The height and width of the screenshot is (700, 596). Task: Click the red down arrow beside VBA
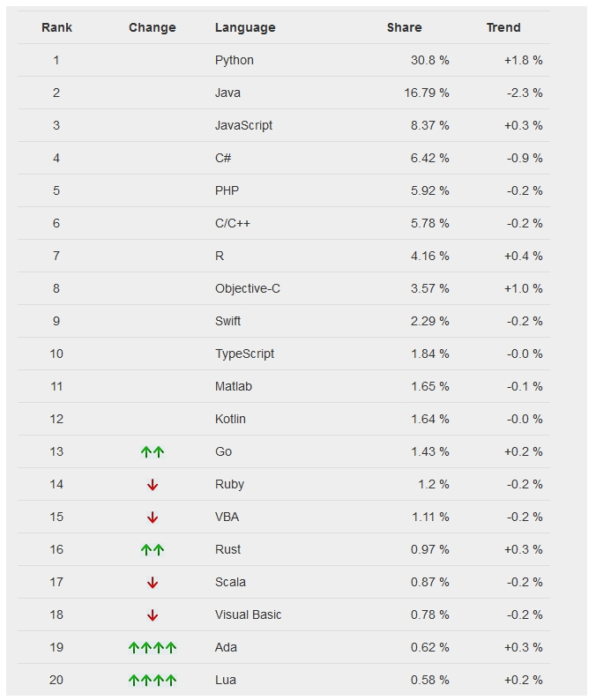coord(153,518)
